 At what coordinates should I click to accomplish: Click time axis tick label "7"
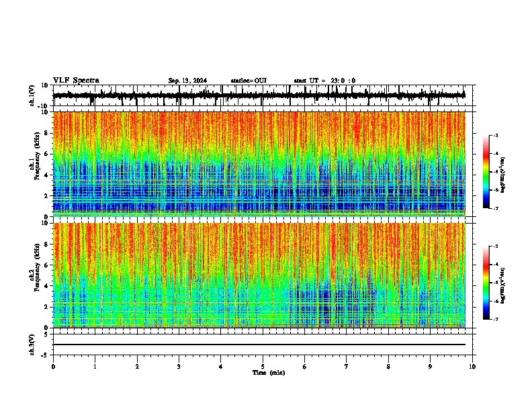[347, 367]
